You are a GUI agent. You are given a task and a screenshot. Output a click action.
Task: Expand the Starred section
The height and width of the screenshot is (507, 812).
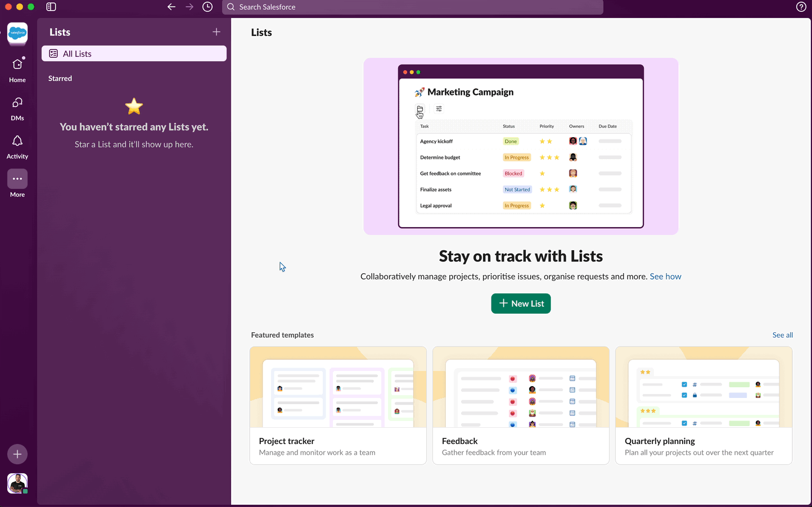[60, 78]
